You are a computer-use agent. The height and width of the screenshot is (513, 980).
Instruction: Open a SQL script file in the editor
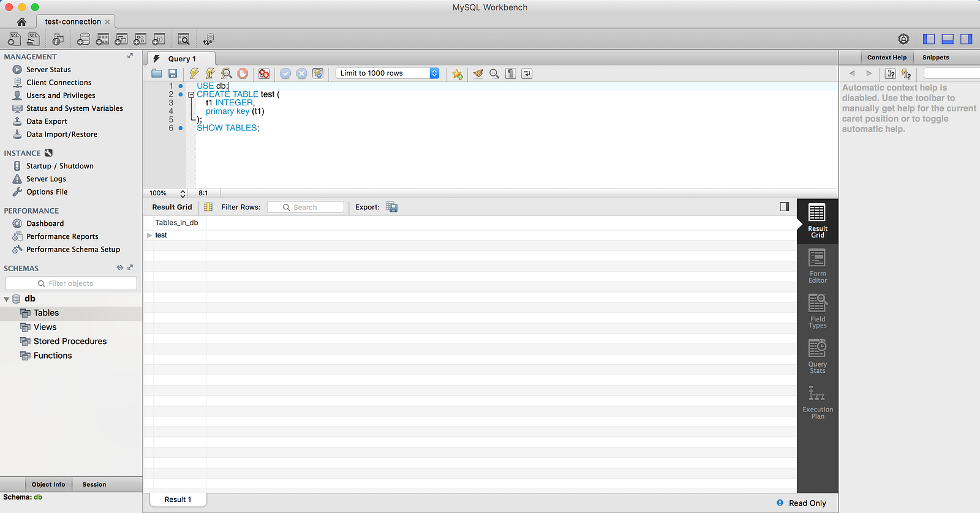point(157,73)
